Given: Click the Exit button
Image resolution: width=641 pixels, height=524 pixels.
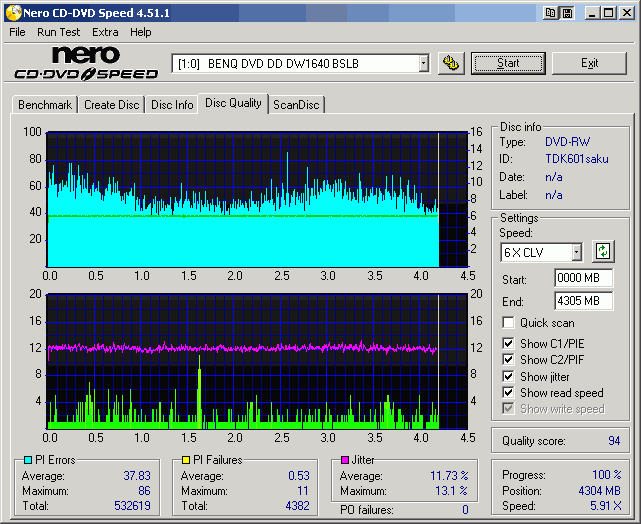Looking at the screenshot, I should pyautogui.click(x=589, y=63).
